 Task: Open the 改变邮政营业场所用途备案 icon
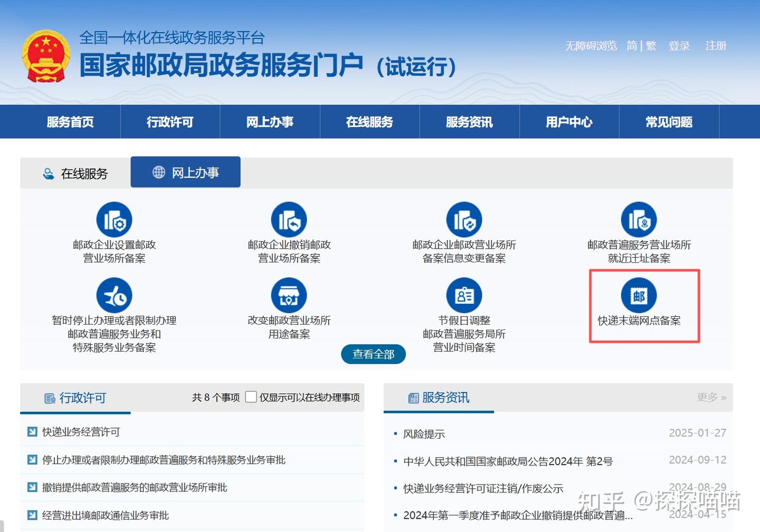pyautogui.click(x=289, y=296)
